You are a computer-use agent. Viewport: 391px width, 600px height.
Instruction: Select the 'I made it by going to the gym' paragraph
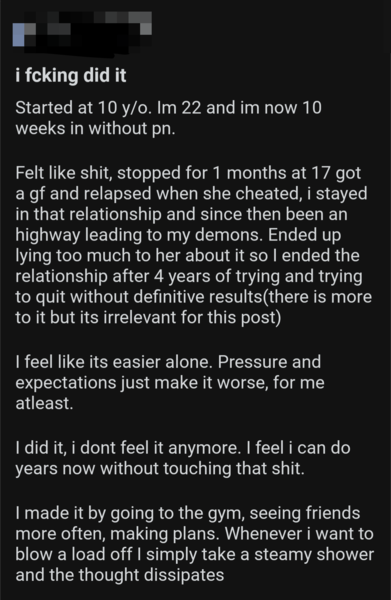pyautogui.click(x=195, y=544)
